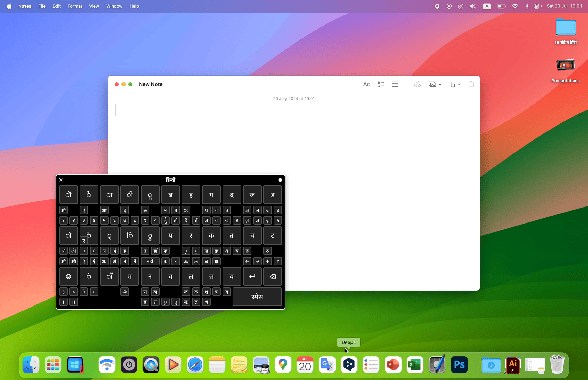Screen dimensions: 588x380
Task: Open the View menu
Action: coord(94,6)
